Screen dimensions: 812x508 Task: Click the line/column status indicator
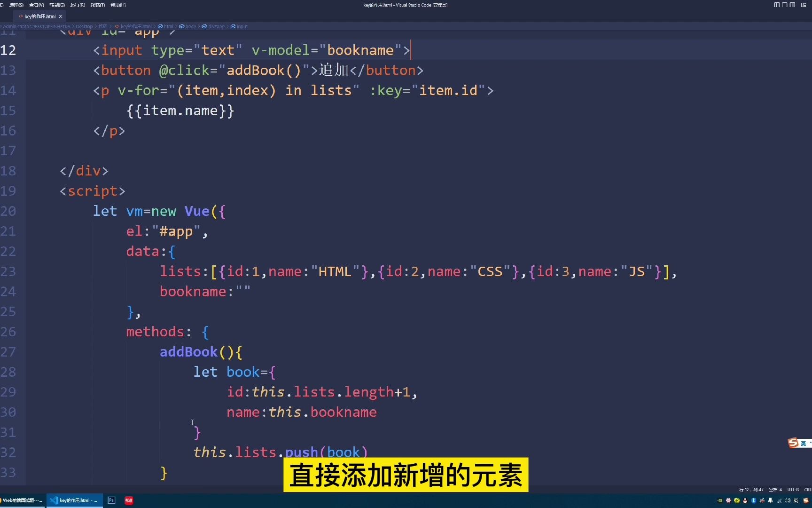click(751, 490)
